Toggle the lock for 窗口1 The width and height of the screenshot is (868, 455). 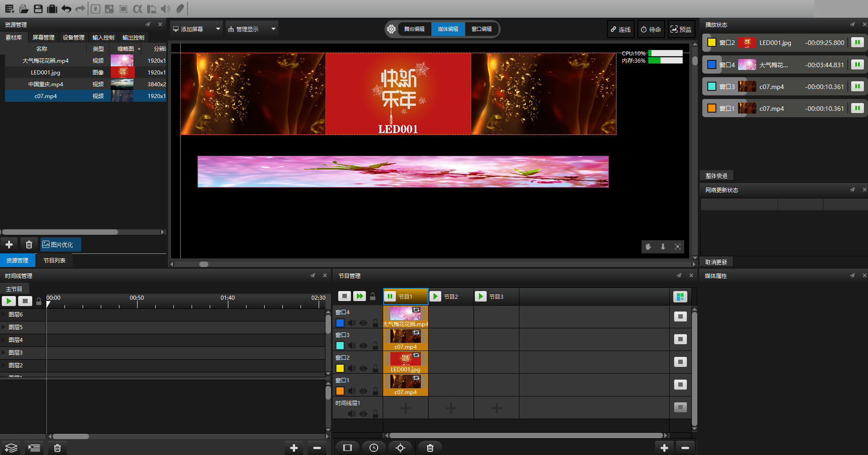tap(375, 391)
